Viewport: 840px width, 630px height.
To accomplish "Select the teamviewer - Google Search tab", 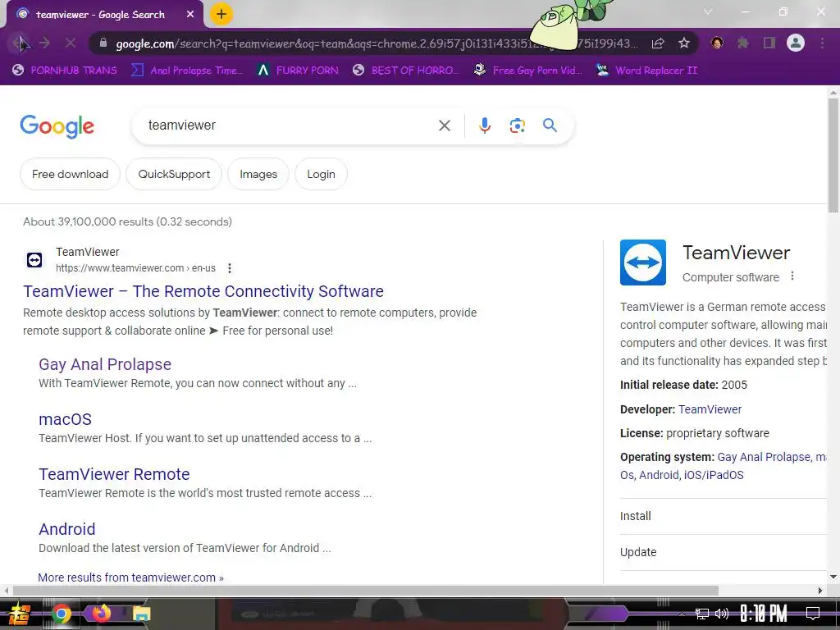I will pos(101,15).
